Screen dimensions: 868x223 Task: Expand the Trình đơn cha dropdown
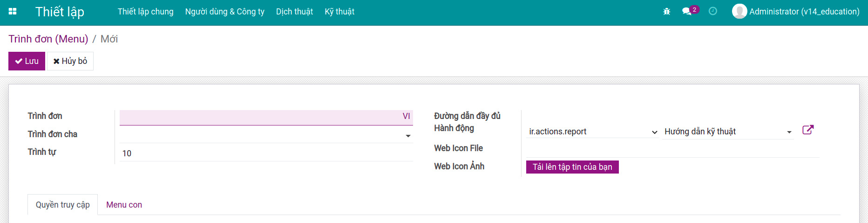click(408, 136)
